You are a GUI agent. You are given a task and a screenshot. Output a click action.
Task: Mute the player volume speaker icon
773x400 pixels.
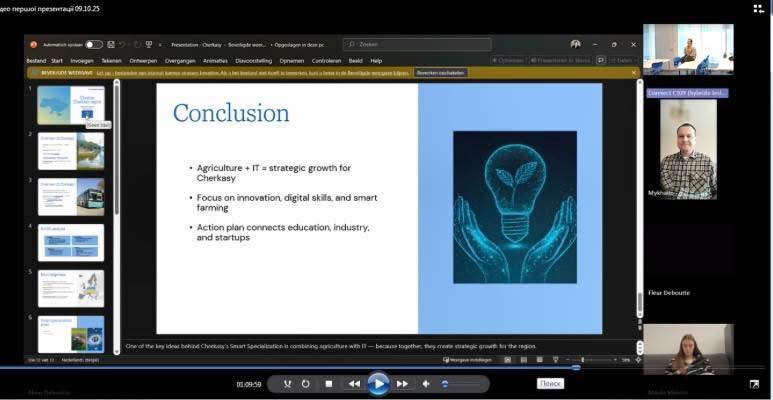pyautogui.click(x=426, y=384)
